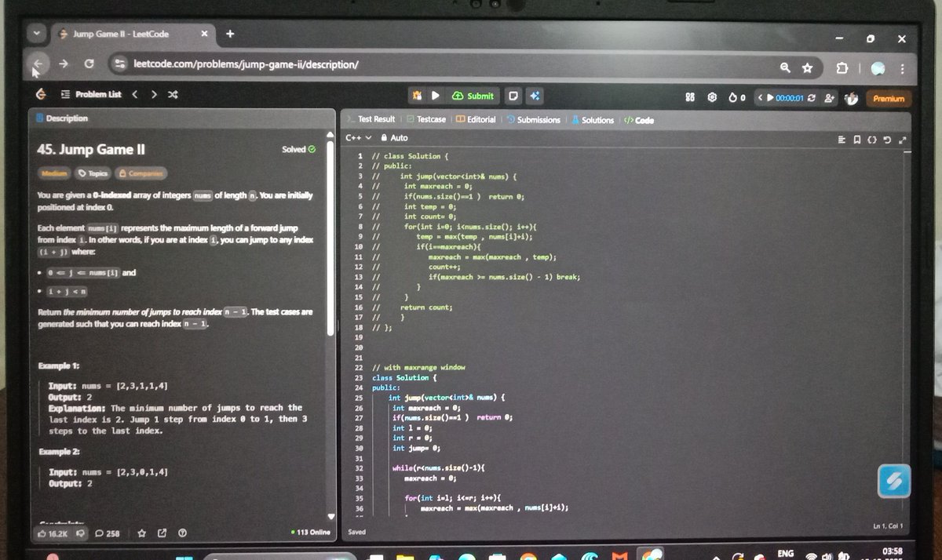Image resolution: width=942 pixels, height=560 pixels.
Task: Star the problem as favorite
Action: (x=142, y=533)
